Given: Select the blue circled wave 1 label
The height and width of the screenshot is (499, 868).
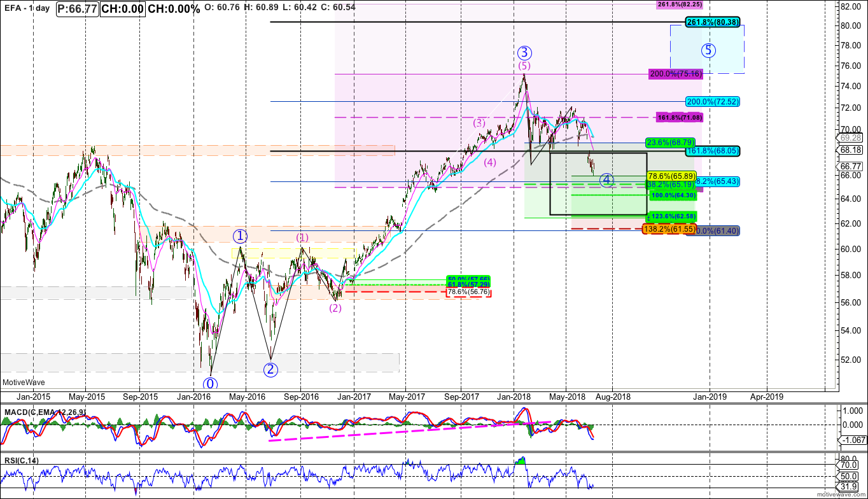Looking at the screenshot, I should pyautogui.click(x=239, y=237).
